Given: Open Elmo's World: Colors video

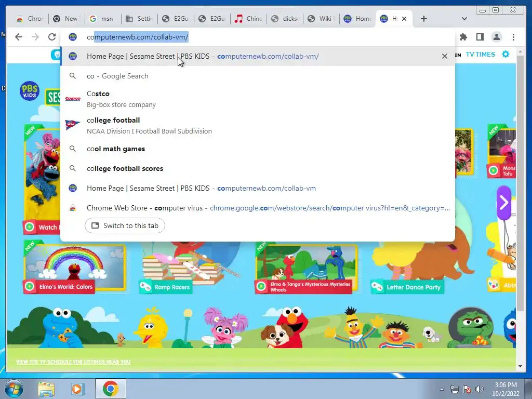Looking at the screenshot, I should tap(75, 268).
